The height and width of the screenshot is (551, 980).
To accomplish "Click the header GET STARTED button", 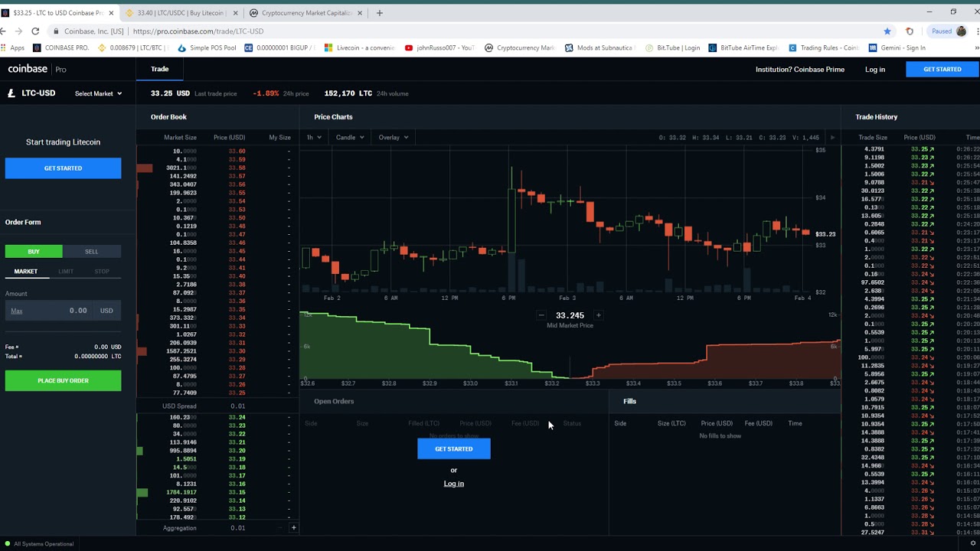I will pyautogui.click(x=942, y=69).
